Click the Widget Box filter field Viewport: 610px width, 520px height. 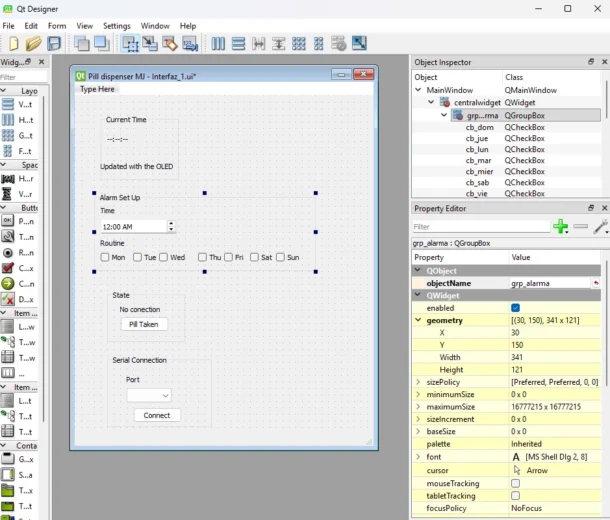coord(23,77)
